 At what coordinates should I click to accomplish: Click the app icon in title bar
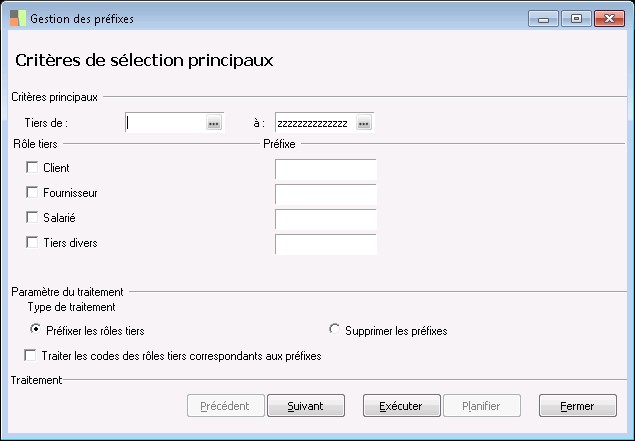[x=17, y=18]
